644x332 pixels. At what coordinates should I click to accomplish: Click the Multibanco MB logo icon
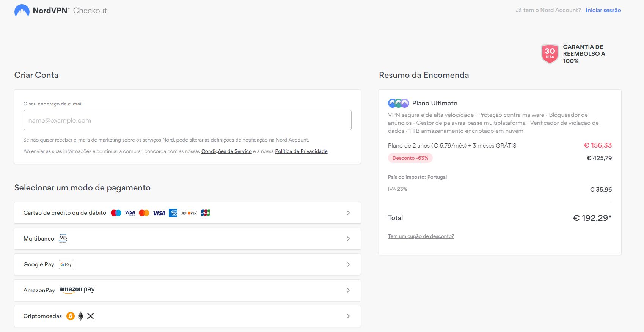point(63,239)
